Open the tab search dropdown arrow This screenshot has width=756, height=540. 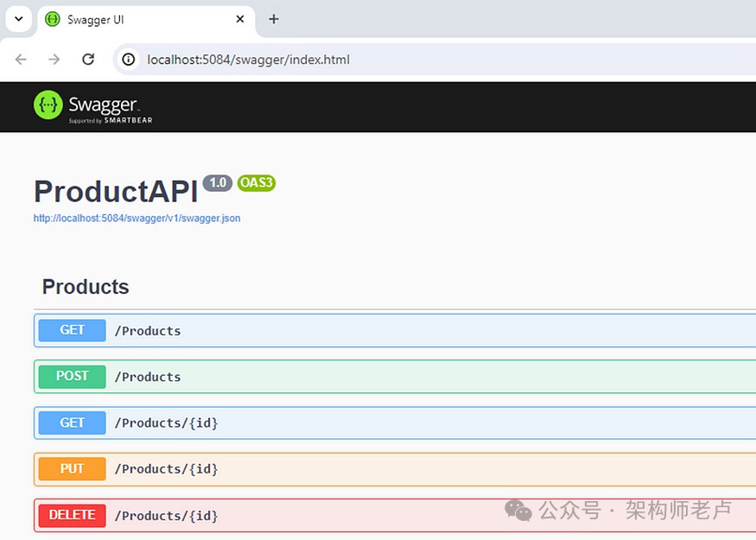click(19, 19)
